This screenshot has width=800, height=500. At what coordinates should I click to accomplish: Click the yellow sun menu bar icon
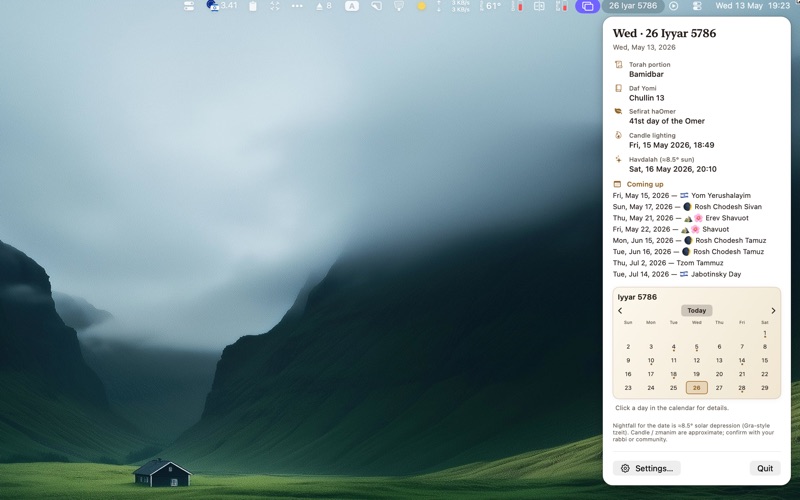tap(421, 6)
